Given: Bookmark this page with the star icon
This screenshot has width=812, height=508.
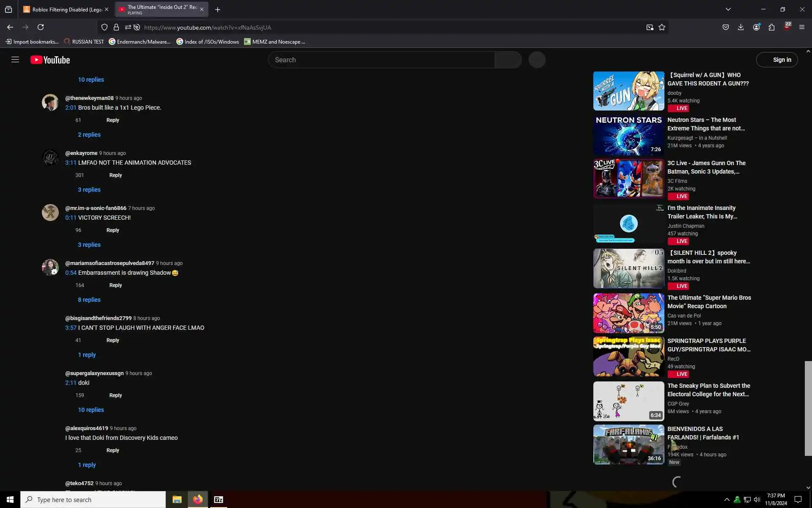Looking at the screenshot, I should [662, 27].
